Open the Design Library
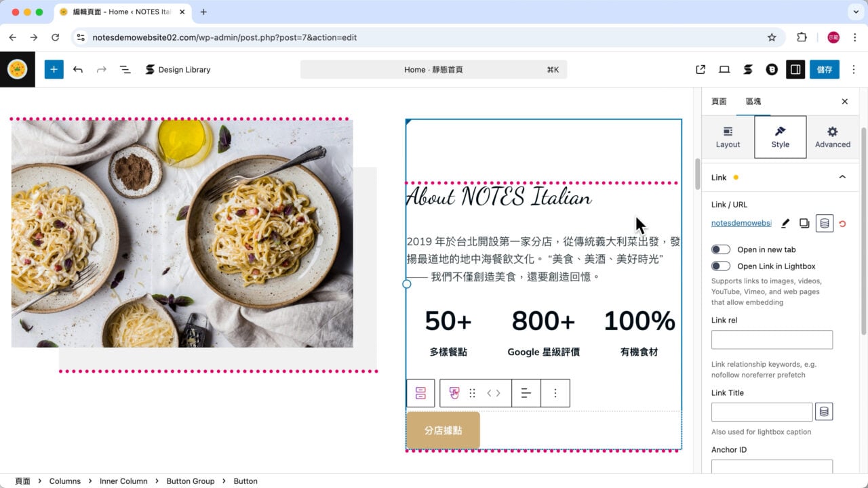868x488 pixels. pos(178,69)
